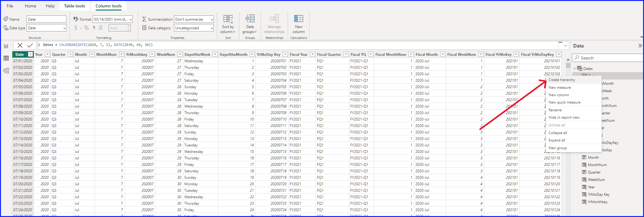Click the Year field icon in Data pane
The width and height of the screenshot is (644, 217).
tap(584, 187)
